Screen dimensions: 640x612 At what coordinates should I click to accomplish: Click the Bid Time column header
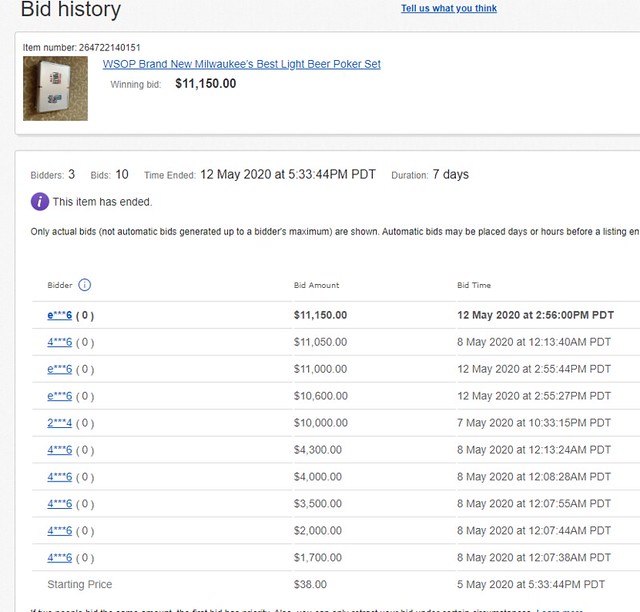click(474, 285)
